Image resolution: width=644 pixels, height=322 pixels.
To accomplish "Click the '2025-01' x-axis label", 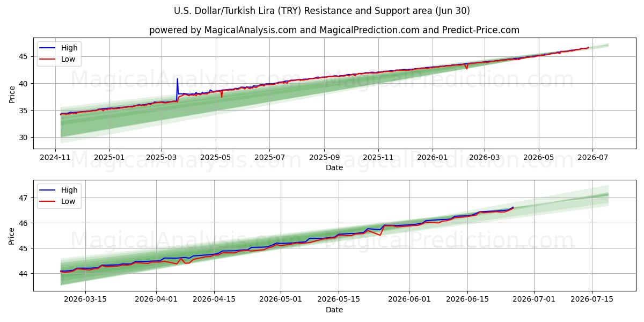I will point(109,158).
